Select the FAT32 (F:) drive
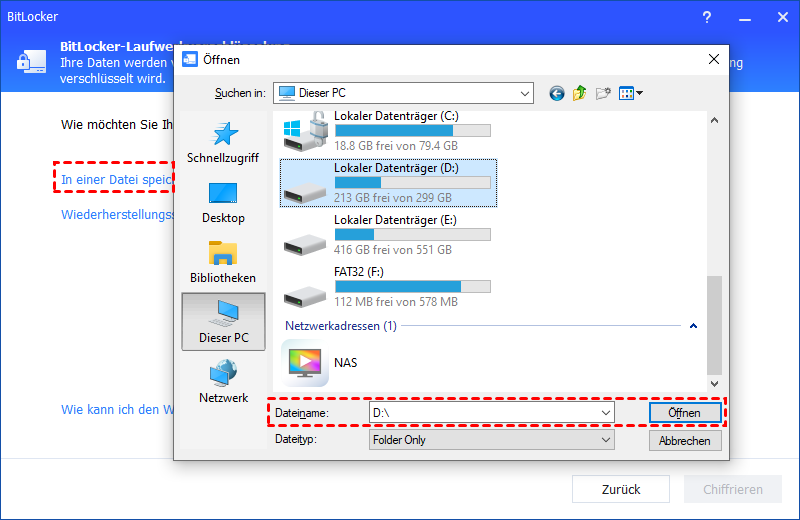Screen dimensions: 800x520 [388, 287]
